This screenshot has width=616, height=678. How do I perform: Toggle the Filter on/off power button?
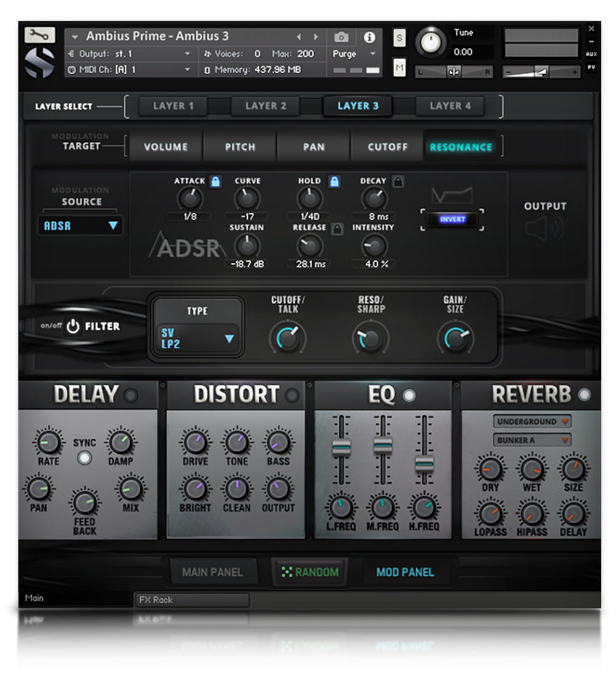[73, 327]
